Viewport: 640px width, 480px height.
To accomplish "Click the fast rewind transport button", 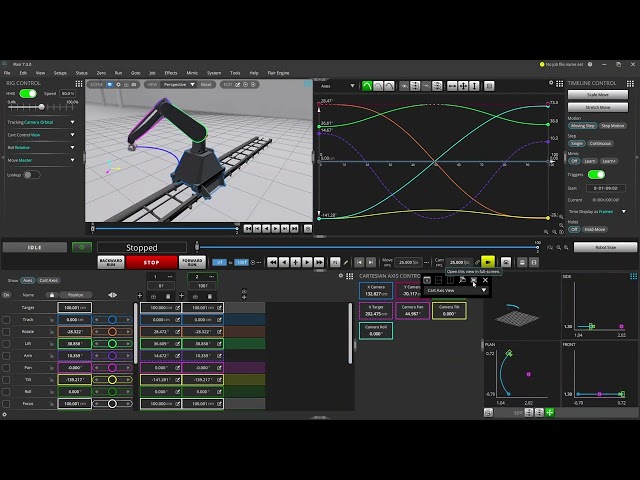I will coord(272,262).
